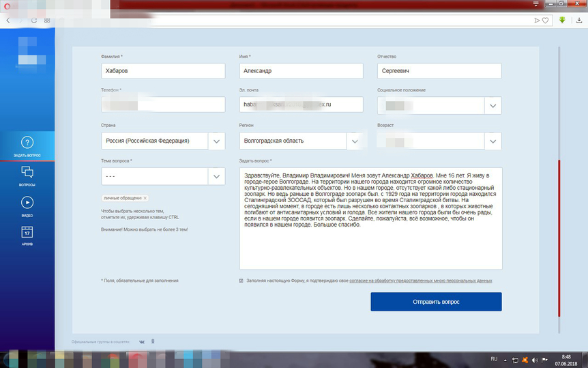588x368 pixels.
Task: Bookmark page with the heart icon
Action: click(545, 20)
